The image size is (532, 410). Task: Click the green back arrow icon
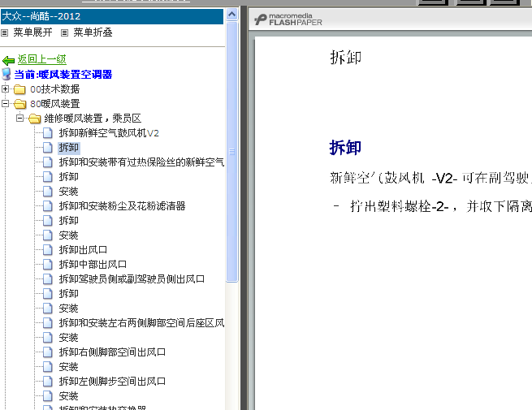(x=8, y=60)
